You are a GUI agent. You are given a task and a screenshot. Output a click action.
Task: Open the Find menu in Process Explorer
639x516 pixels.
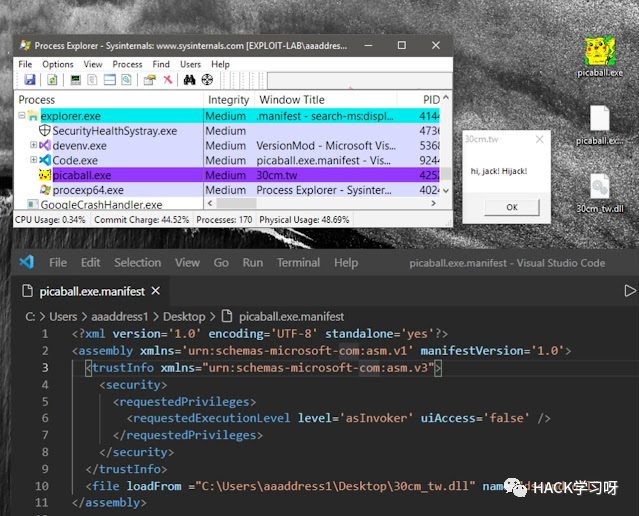161,64
